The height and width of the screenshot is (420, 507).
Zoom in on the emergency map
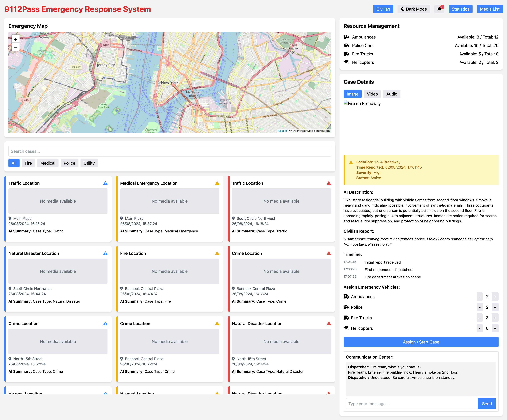click(x=16, y=39)
